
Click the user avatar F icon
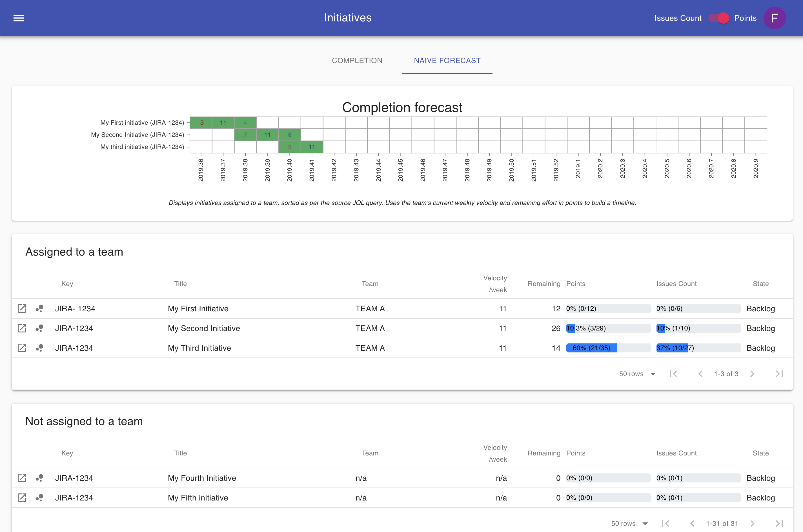[774, 18]
